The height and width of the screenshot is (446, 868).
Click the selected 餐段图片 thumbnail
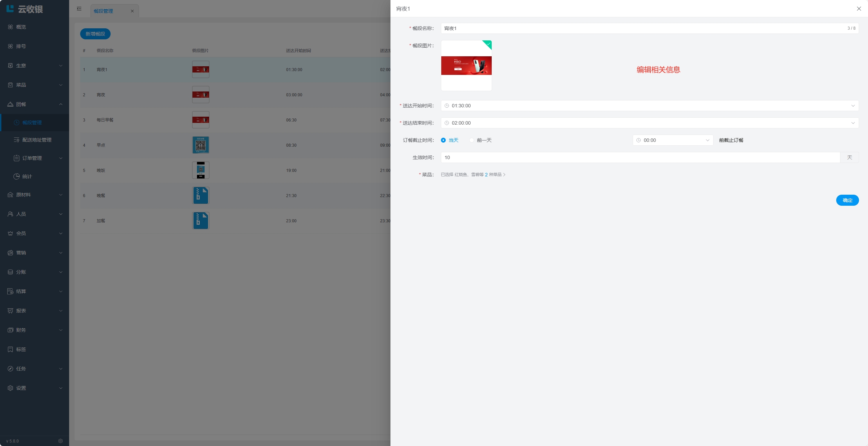point(466,66)
